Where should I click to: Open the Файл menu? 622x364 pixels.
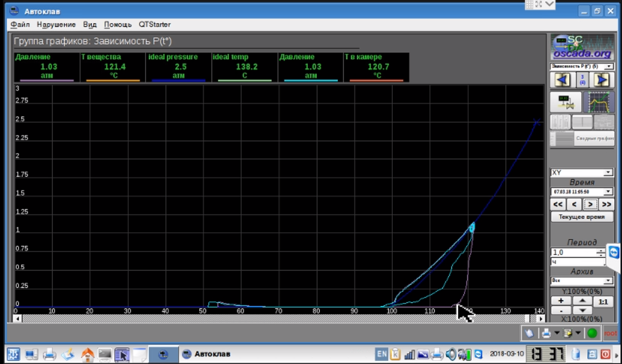tap(20, 25)
